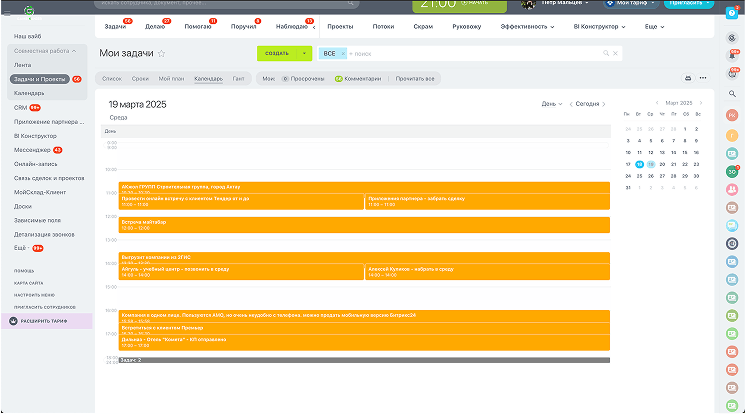Click the search magnifier in right sidebar
Screen dimensions: 745x414
(x=732, y=94)
